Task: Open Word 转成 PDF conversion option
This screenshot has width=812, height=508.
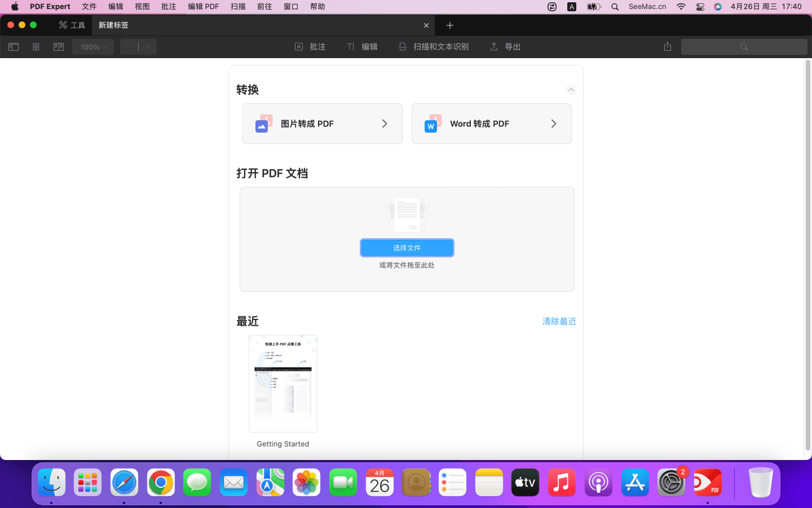Action: tap(491, 124)
